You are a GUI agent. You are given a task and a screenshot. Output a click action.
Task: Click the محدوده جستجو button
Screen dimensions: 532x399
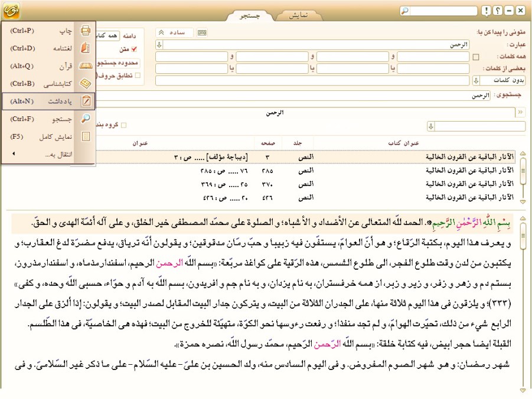point(118,63)
